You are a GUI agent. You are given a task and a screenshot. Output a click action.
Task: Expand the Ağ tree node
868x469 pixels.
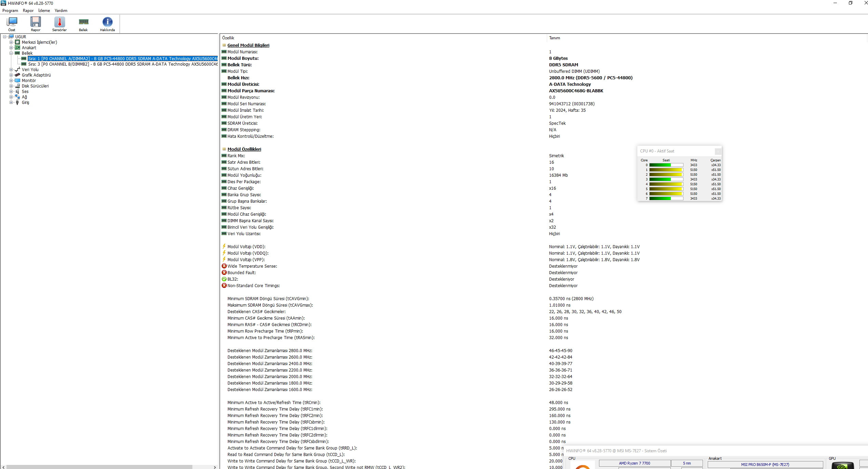[11, 97]
